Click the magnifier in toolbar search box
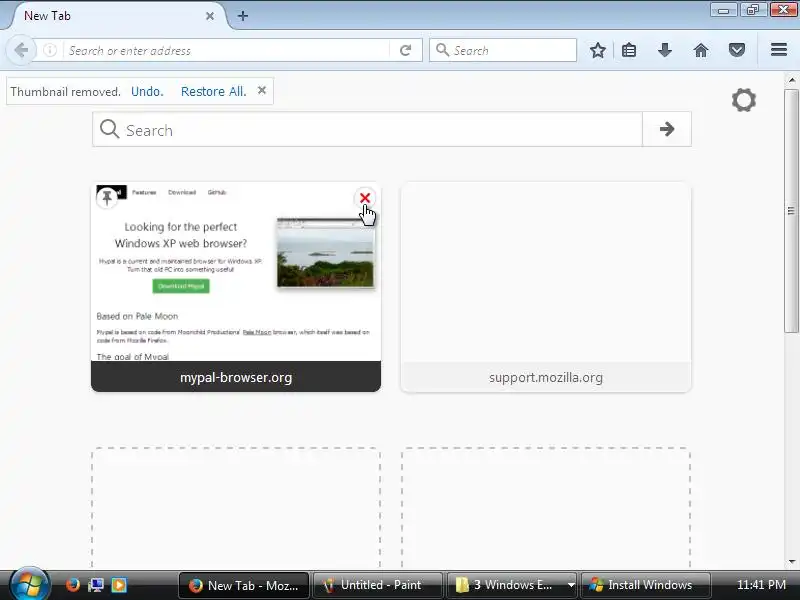Image resolution: width=800 pixels, height=600 pixels. [x=442, y=50]
